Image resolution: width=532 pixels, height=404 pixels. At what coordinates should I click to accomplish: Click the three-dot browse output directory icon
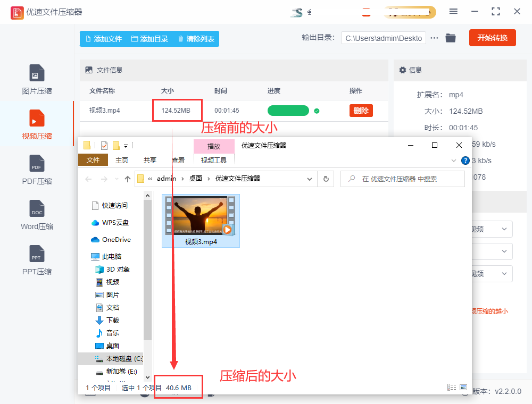[435, 38]
